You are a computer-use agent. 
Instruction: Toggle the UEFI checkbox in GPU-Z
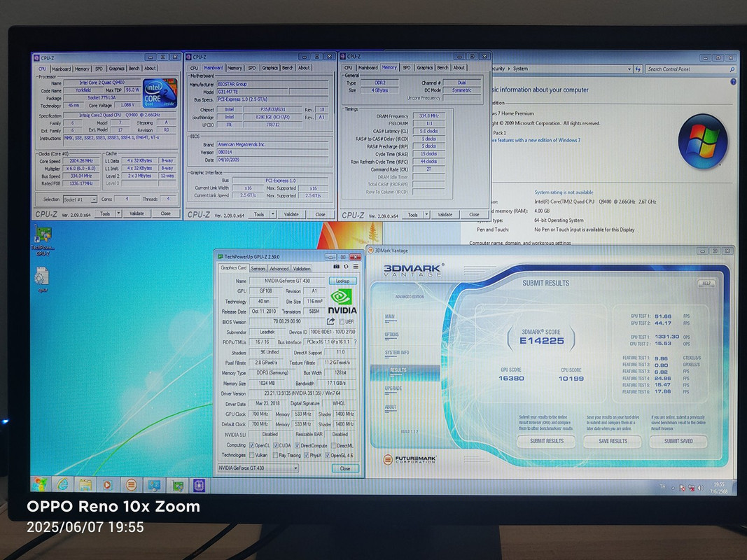[x=342, y=322]
